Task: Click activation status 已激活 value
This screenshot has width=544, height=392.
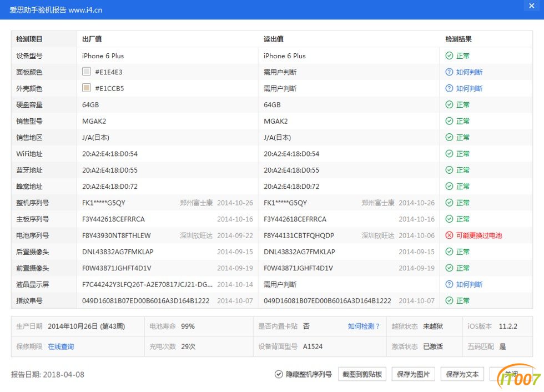Action: (x=433, y=346)
